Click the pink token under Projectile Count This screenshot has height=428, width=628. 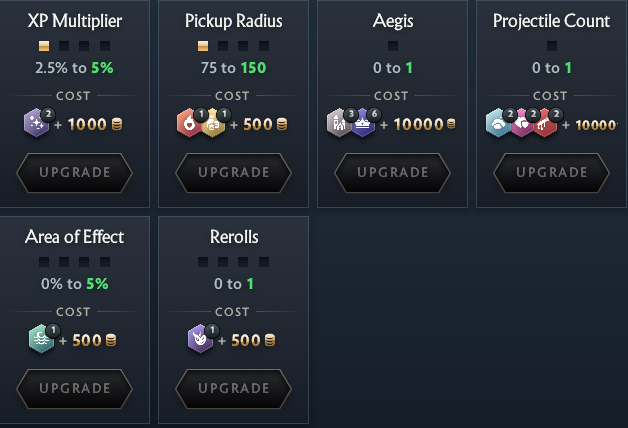(x=521, y=123)
